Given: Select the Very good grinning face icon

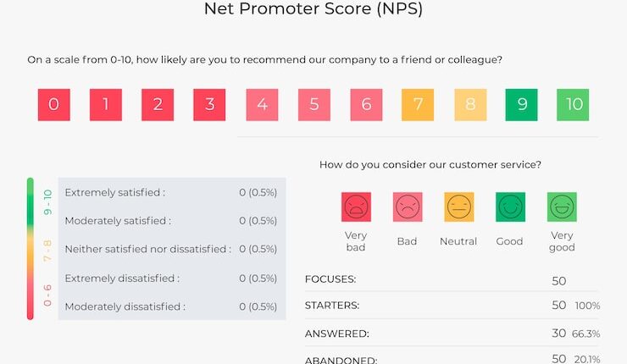Looking at the screenshot, I should pos(562,207).
